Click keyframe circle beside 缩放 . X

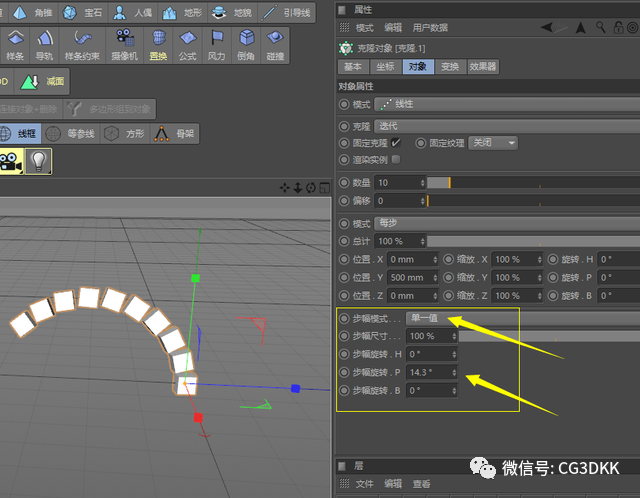point(449,259)
